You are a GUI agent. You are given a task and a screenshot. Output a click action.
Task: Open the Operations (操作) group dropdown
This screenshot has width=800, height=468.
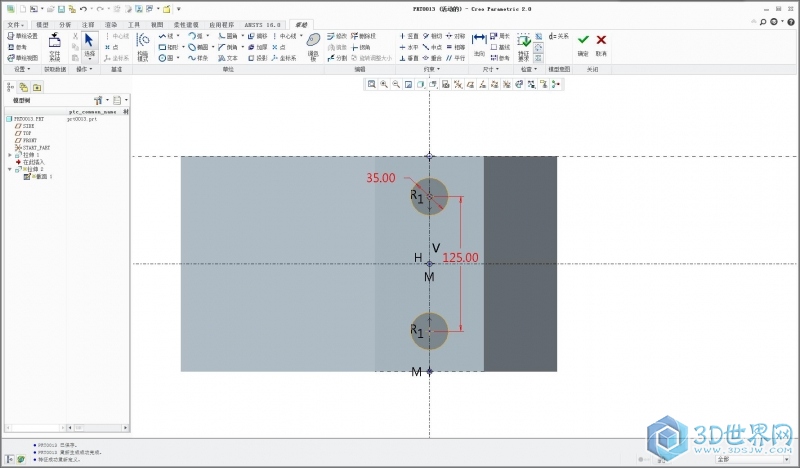pos(84,69)
